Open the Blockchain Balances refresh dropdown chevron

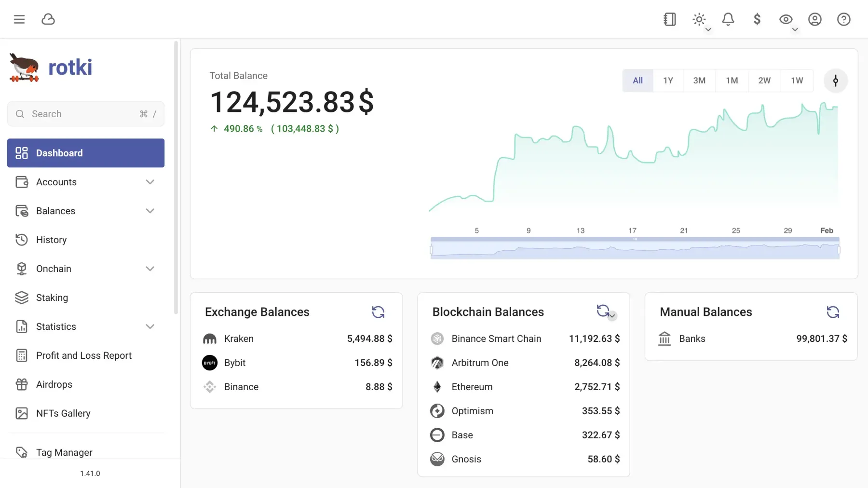[x=612, y=316]
